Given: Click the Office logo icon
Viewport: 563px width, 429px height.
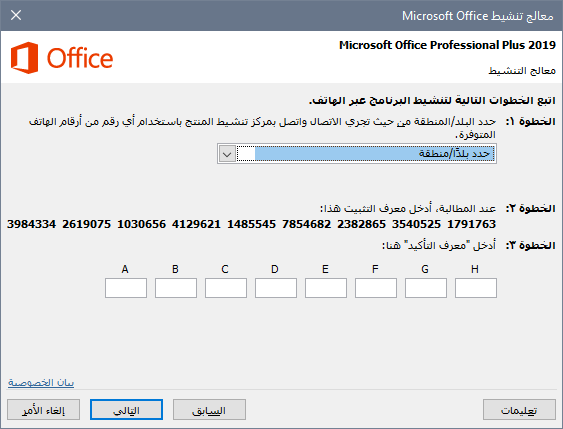Looking at the screenshot, I should coord(25,58).
